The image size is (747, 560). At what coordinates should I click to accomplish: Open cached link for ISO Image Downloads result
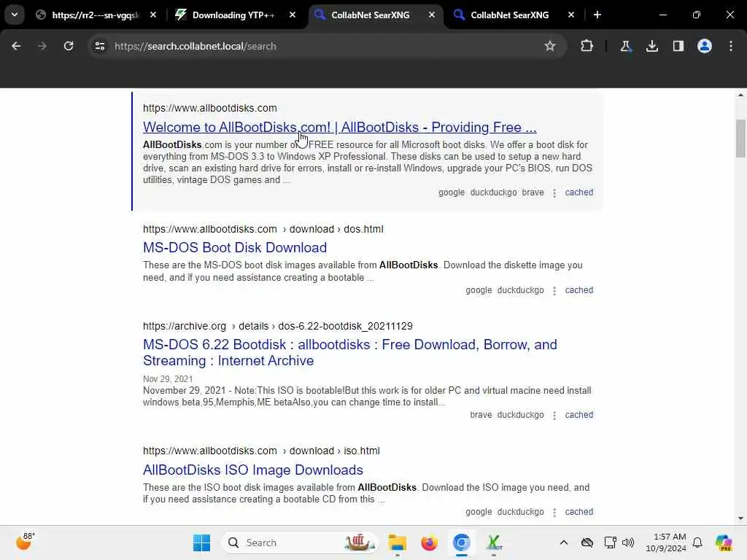click(x=578, y=512)
